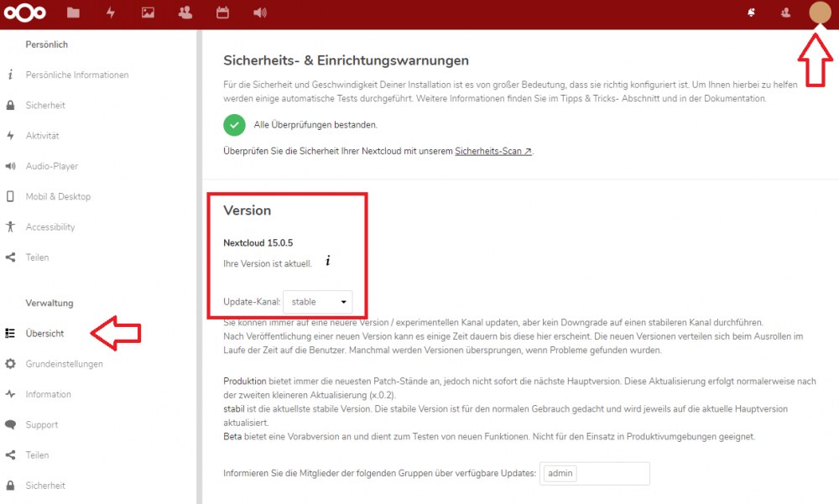
Task: Click the list icon next to Übersicht
Action: 10,333
